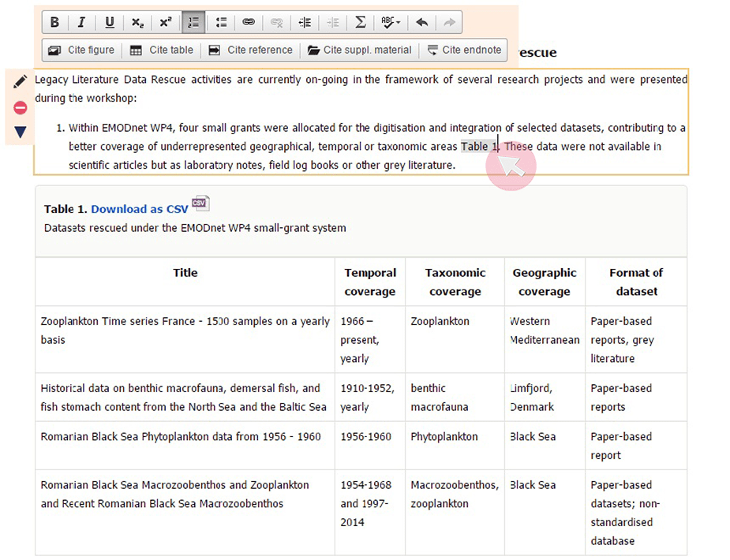The height and width of the screenshot is (560, 730).
Task: Collapse the section with the blue triangle
Action: (x=20, y=133)
